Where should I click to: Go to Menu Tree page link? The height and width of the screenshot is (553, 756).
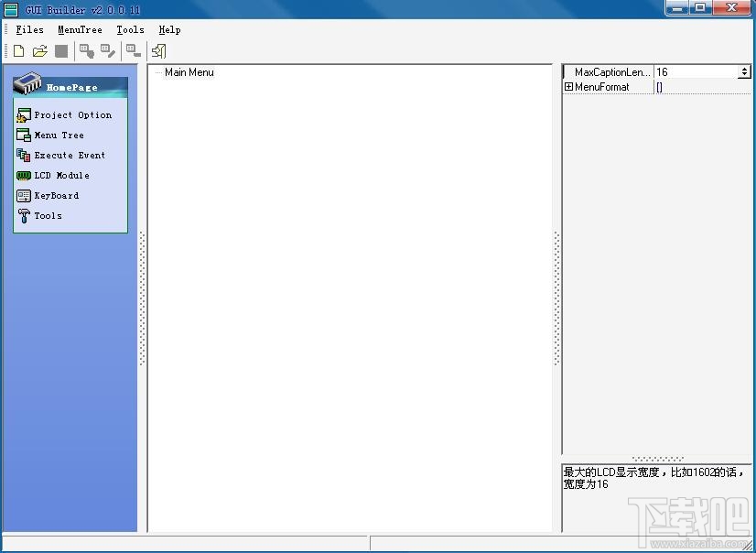coord(59,136)
